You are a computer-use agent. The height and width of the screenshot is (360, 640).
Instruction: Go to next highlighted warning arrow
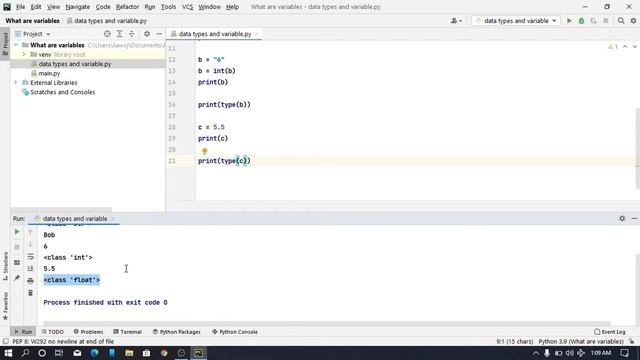635,47
